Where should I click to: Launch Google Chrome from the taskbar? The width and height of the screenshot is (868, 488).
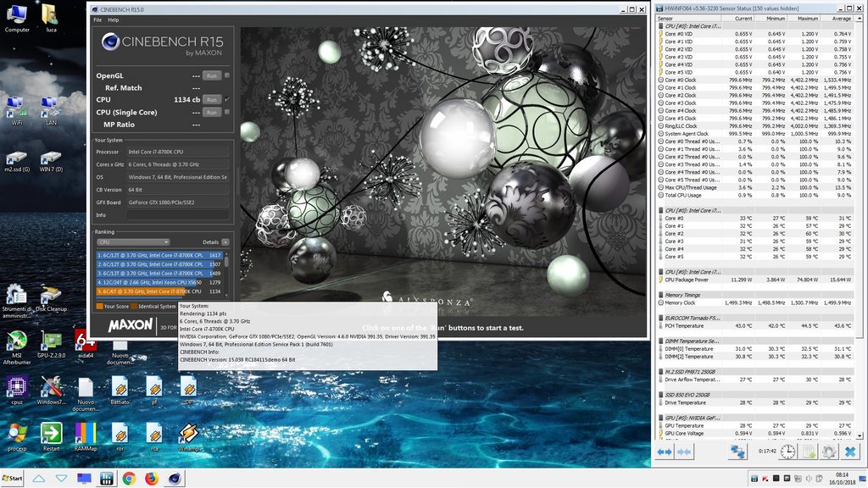click(x=129, y=478)
